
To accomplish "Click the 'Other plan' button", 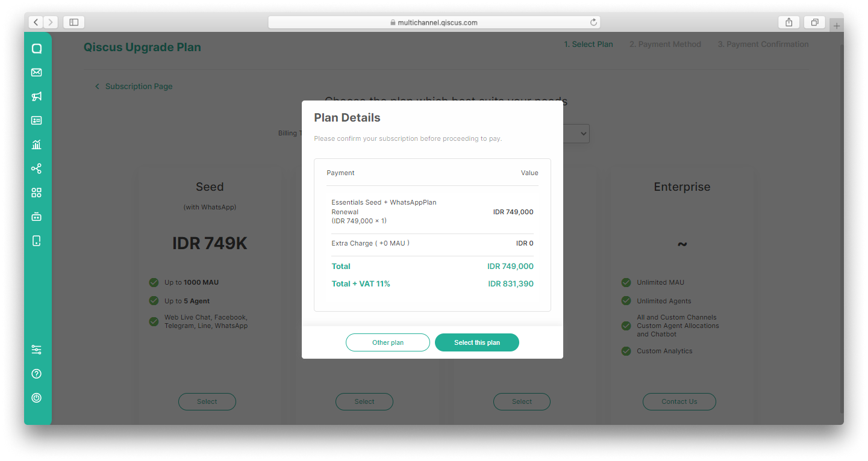I will (x=388, y=342).
